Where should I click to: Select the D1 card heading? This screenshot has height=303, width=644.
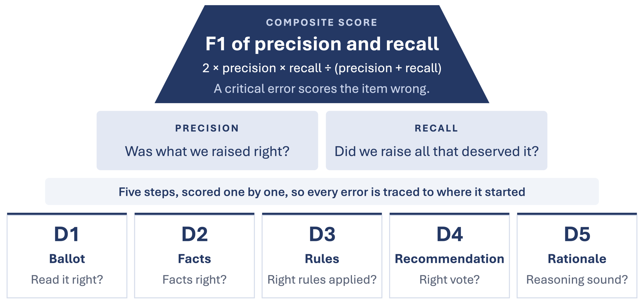click(67, 234)
